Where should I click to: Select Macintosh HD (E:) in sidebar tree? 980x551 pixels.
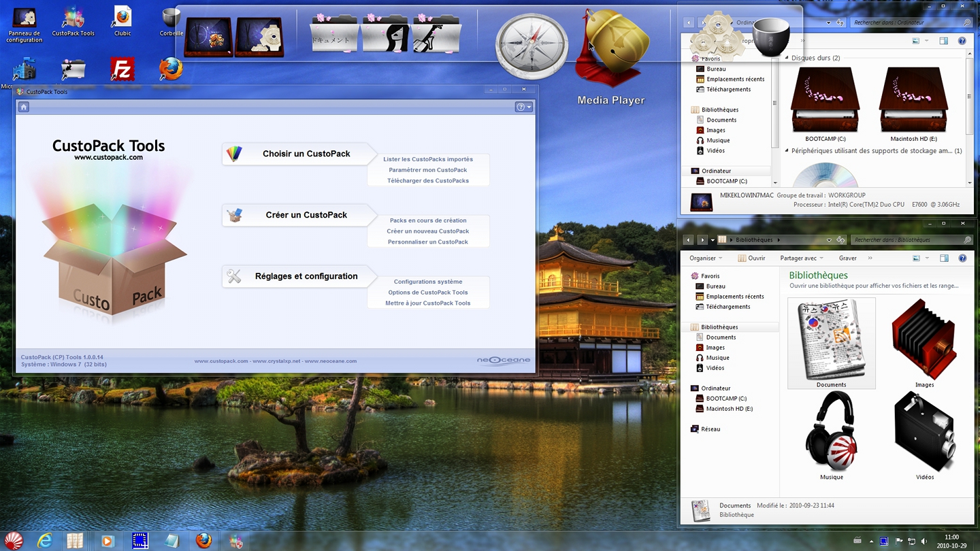click(x=723, y=409)
